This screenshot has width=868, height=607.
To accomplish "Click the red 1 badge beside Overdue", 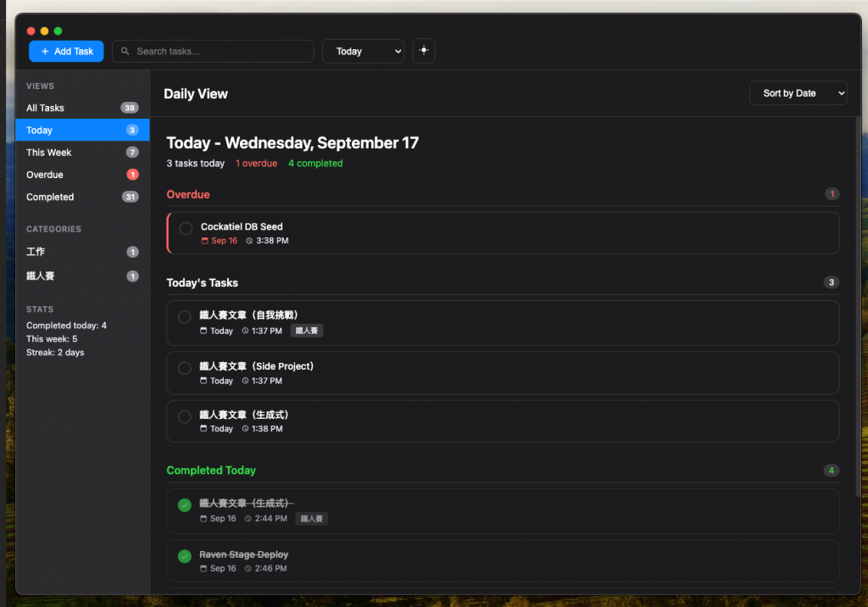I will [x=132, y=175].
